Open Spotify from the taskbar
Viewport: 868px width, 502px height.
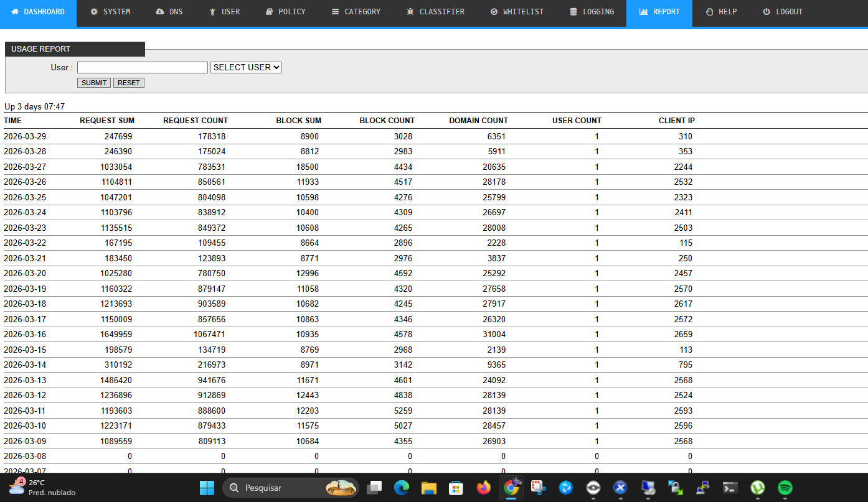coord(785,488)
